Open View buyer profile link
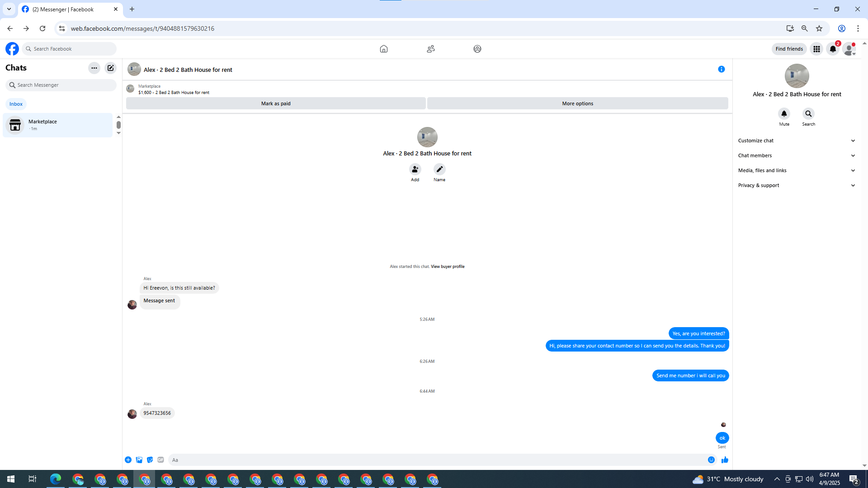The width and height of the screenshot is (868, 488). pos(448,267)
